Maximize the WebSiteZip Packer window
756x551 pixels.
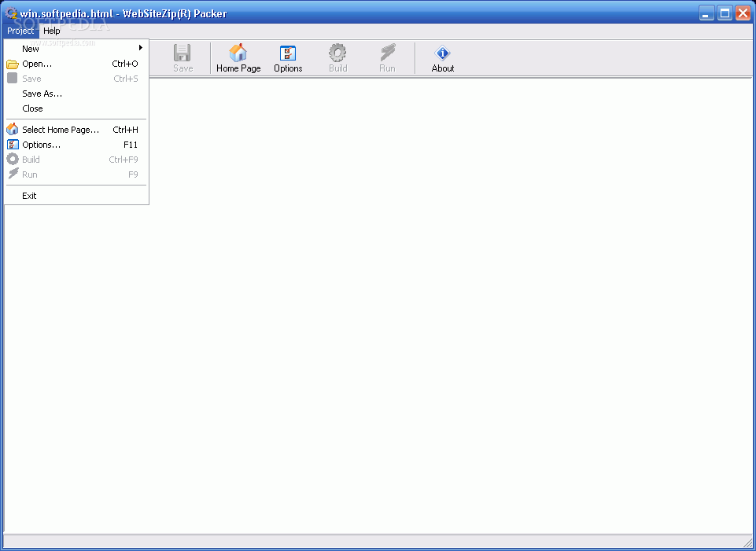click(725, 13)
